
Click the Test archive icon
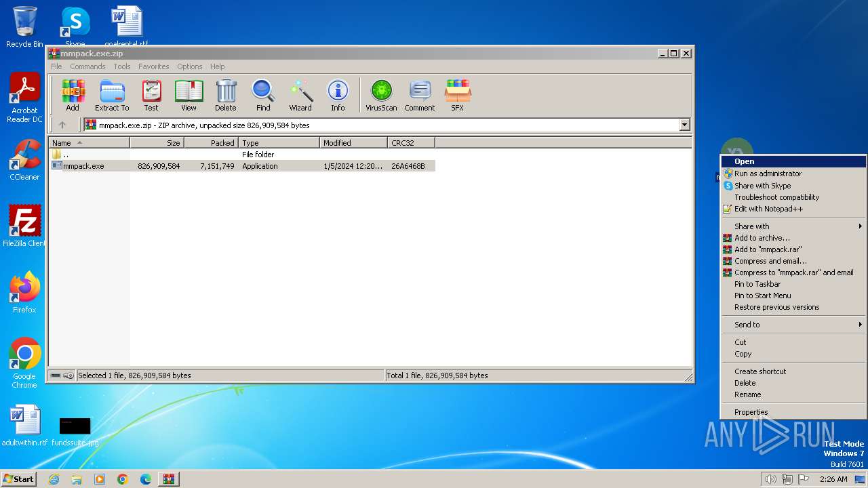[x=151, y=96]
